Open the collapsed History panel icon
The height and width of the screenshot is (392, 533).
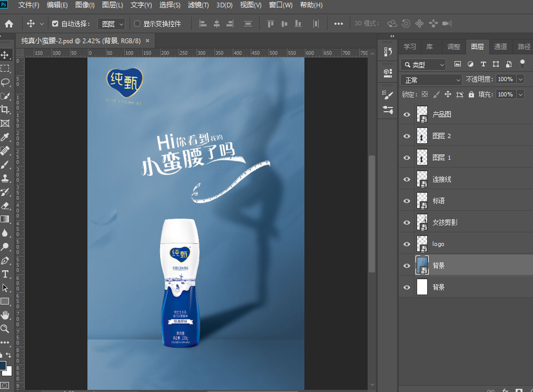(388, 52)
